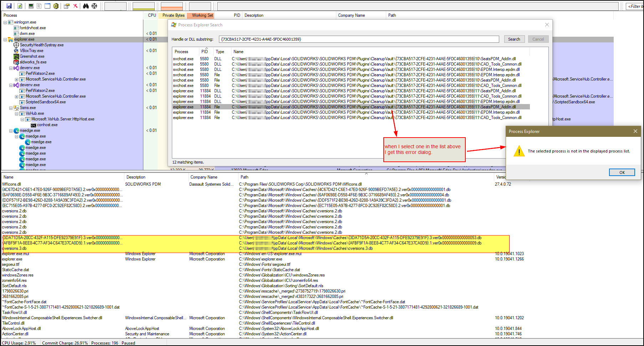
Task: Toggle the Show Lower Pane toolbar icon
Action: (47, 6)
